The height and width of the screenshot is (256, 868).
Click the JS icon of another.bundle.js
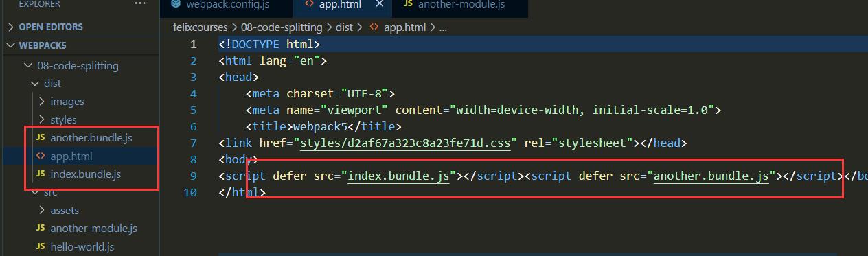[41, 138]
